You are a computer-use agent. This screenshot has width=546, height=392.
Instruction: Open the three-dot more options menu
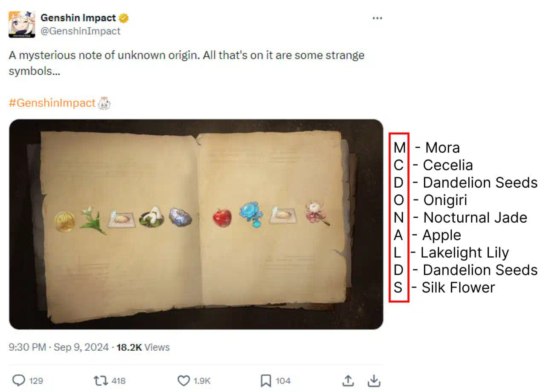(377, 18)
